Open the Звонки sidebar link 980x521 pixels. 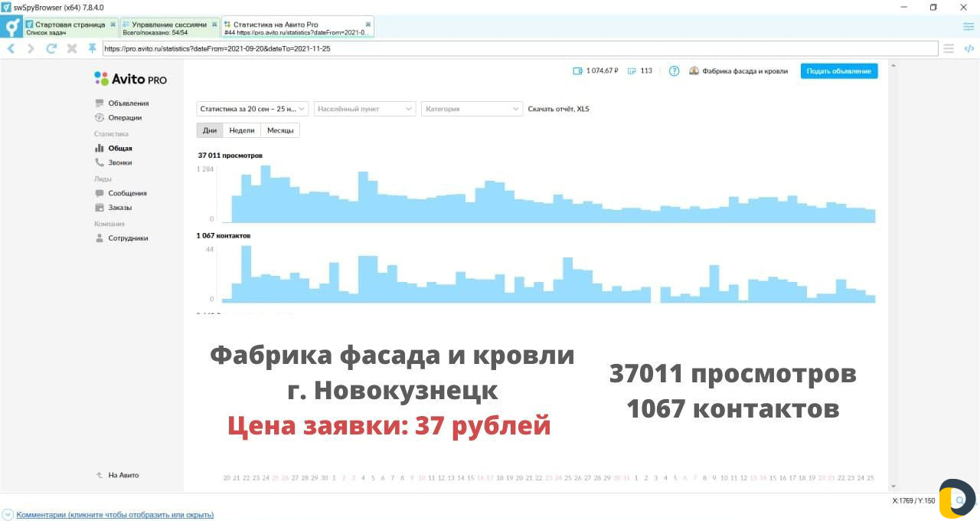tap(120, 162)
